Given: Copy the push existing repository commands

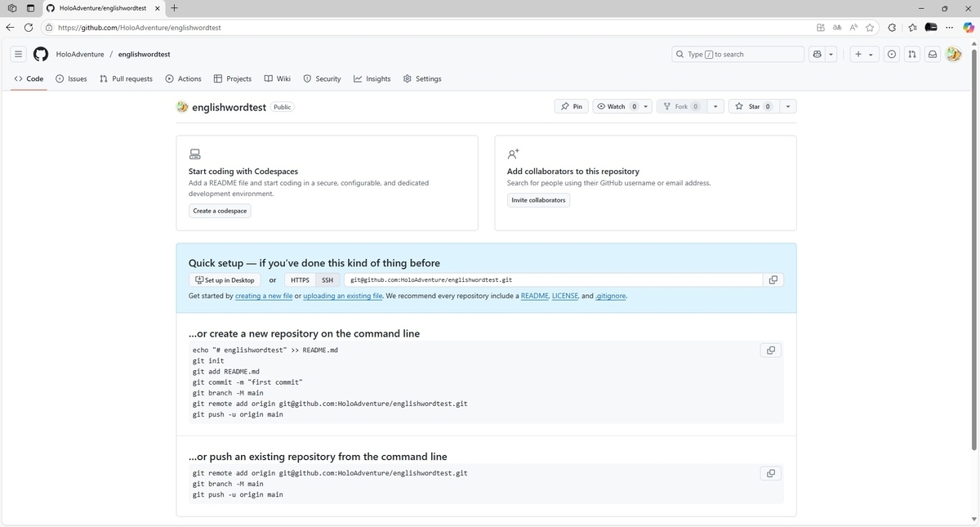Looking at the screenshot, I should click(x=770, y=473).
